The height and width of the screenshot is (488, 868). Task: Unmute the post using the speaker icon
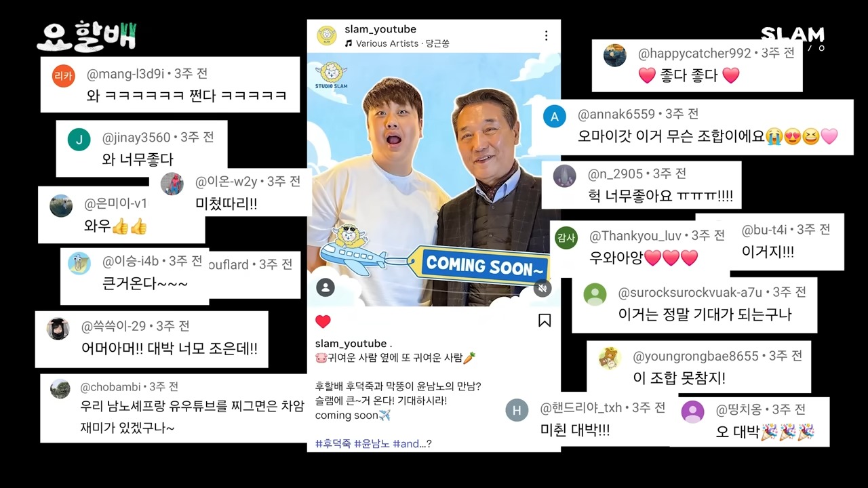click(542, 288)
